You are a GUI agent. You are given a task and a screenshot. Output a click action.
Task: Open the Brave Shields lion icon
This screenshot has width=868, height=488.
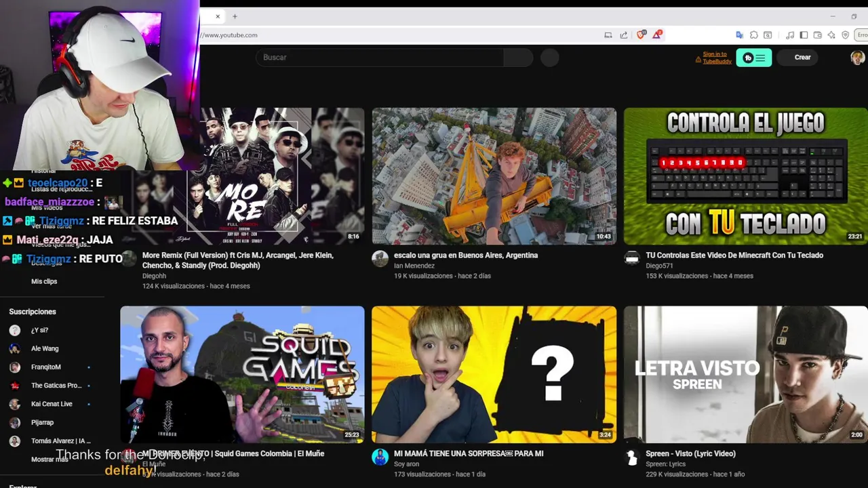(641, 35)
